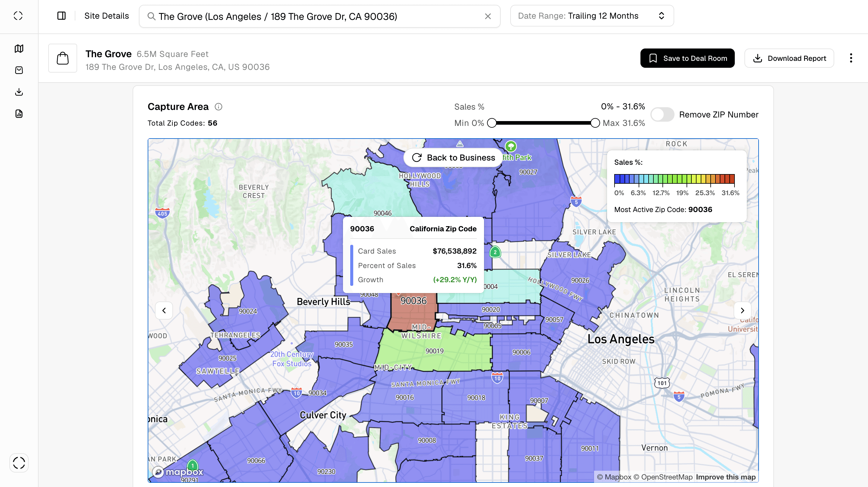The image size is (868, 487).
Task: Click the Sales % color gradient legend
Action: pos(674,179)
